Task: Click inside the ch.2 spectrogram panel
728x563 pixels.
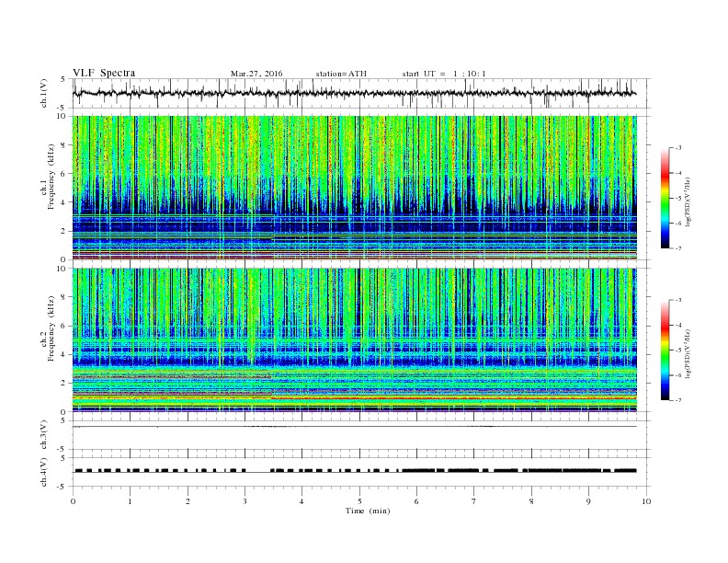Action: click(355, 340)
